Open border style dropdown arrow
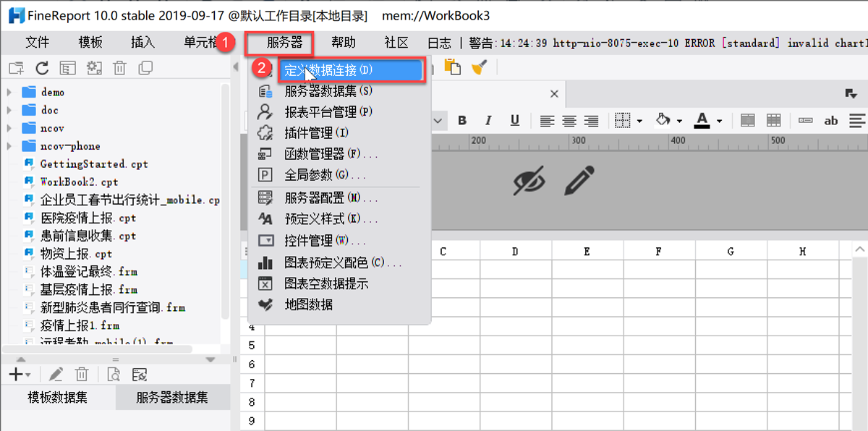The height and width of the screenshot is (431, 868). coord(639,121)
